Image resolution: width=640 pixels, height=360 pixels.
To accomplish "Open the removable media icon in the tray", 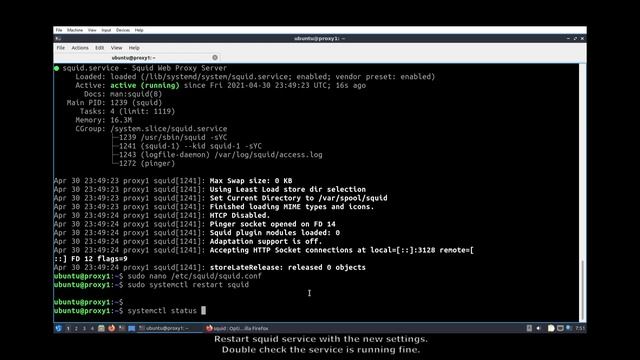I will coord(529,328).
